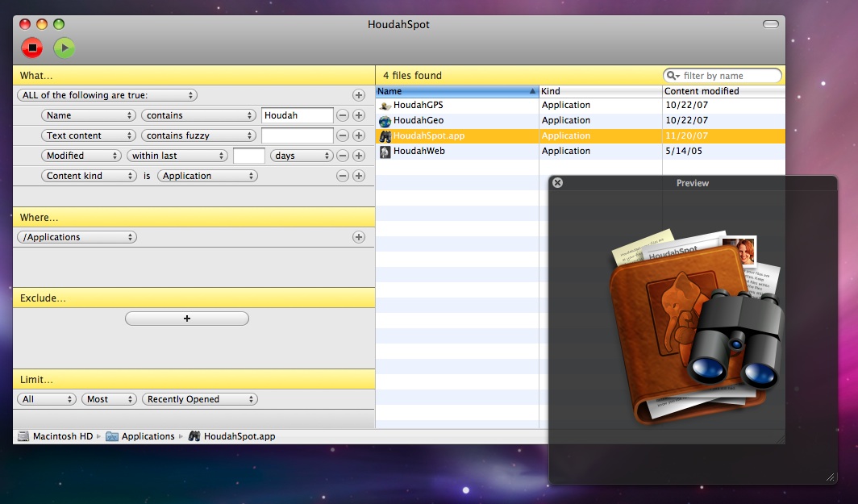Click the 5/14/05 modified date cell
Image resolution: width=858 pixels, height=504 pixels.
pyautogui.click(x=684, y=151)
